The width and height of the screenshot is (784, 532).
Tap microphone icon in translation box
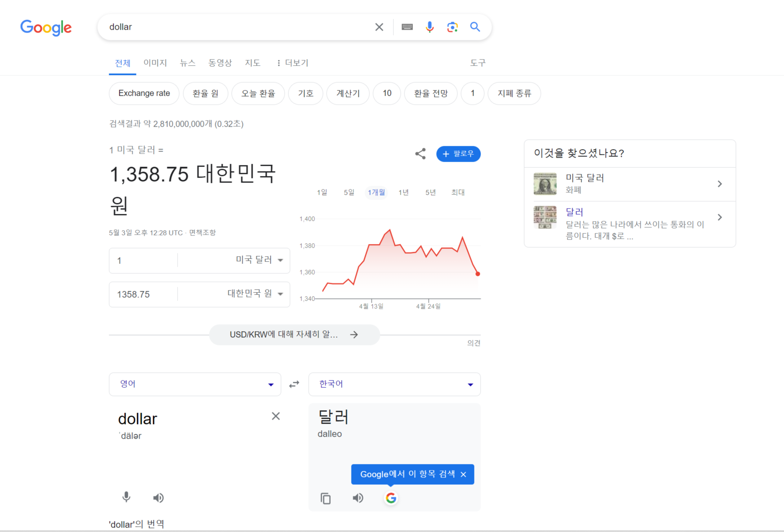pos(126,497)
